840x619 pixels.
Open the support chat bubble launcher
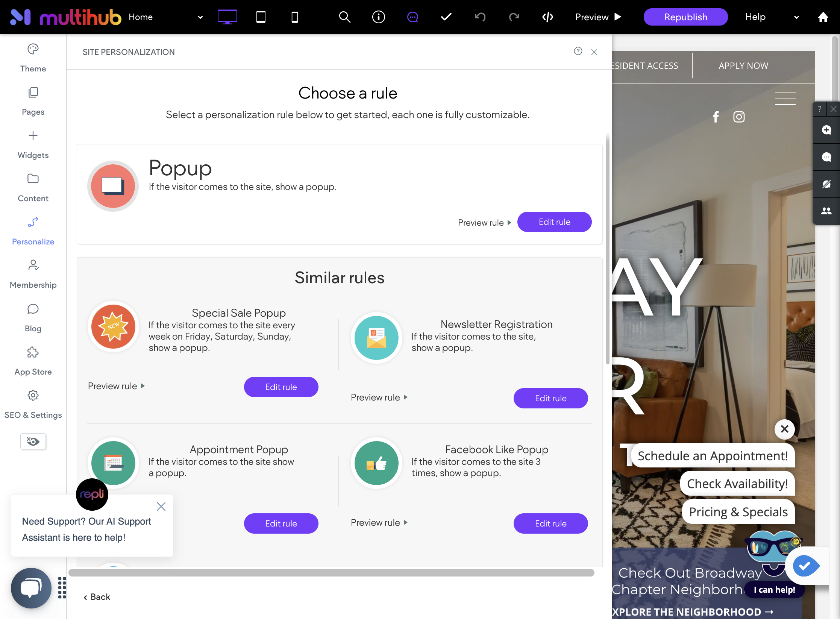(31, 588)
